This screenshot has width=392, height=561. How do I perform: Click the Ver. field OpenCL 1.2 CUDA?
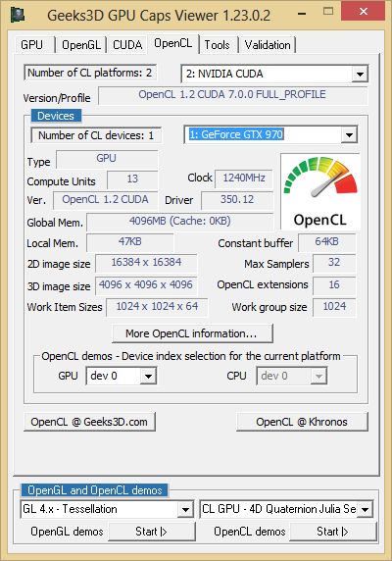[x=105, y=200]
